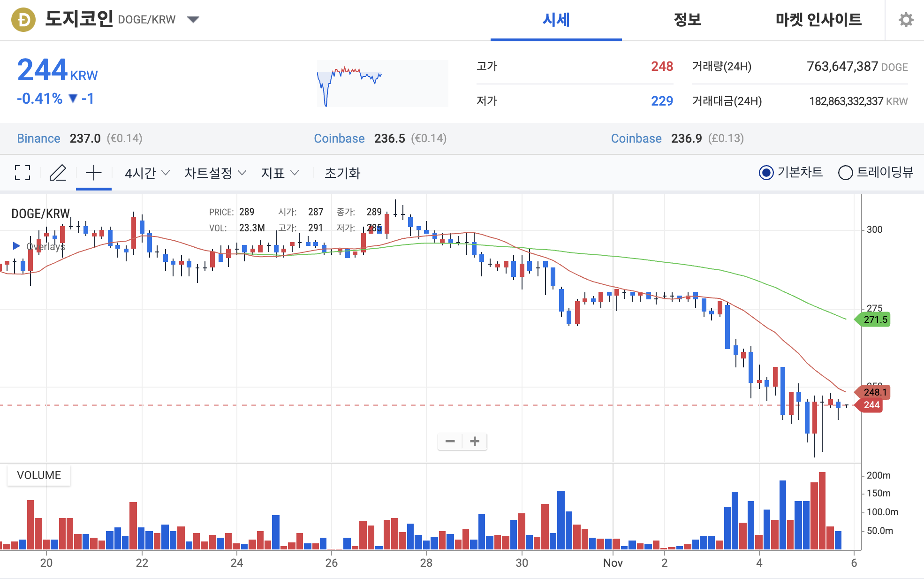
Task: Select the 기본차트 radio option
Action: click(791, 173)
